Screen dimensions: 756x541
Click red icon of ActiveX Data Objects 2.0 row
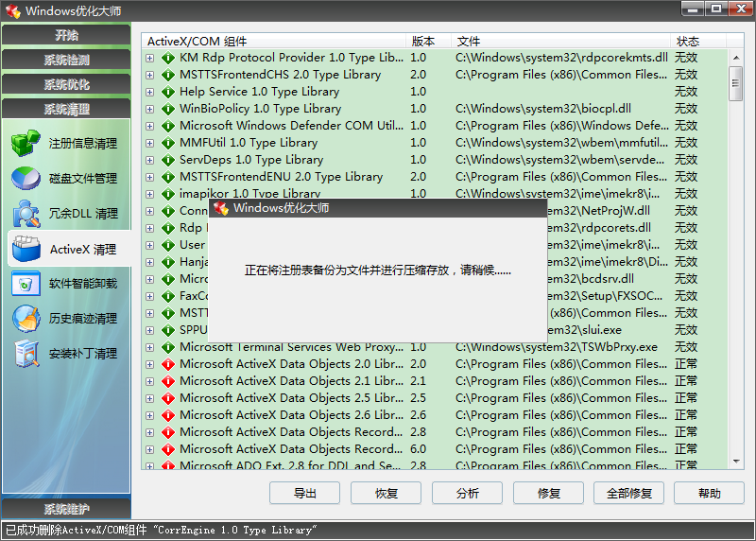(x=168, y=364)
